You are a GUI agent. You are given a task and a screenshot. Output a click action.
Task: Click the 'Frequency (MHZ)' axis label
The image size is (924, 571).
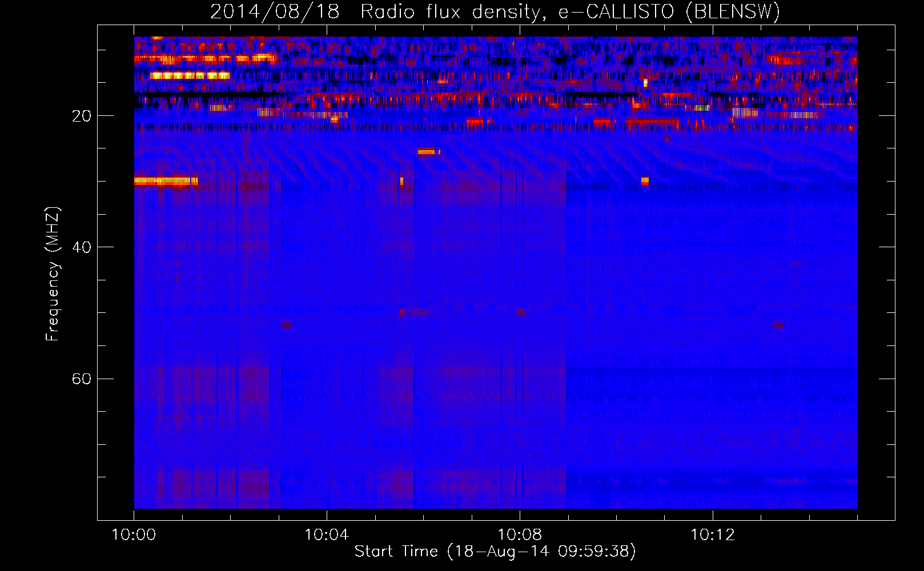tap(53, 274)
